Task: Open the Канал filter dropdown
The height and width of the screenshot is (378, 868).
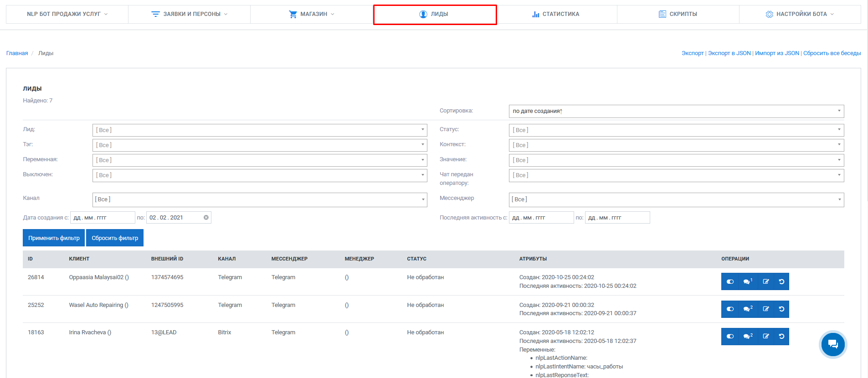Action: click(260, 199)
